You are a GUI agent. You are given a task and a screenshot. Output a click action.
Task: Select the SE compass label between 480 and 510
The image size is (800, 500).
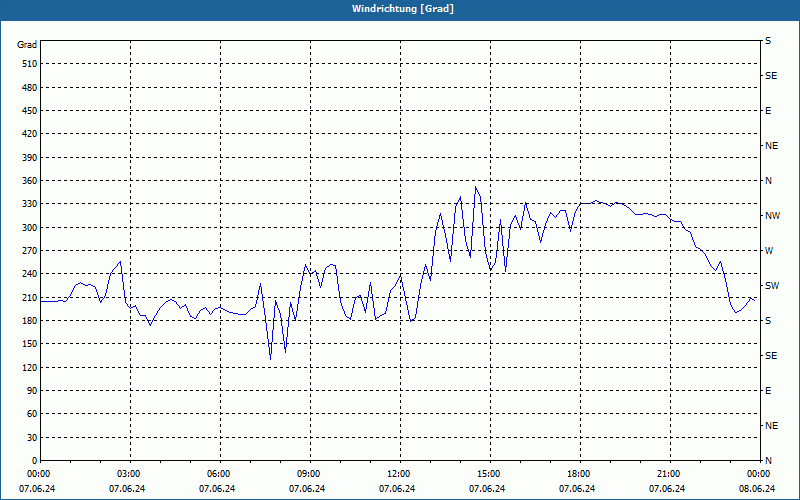tap(771, 76)
